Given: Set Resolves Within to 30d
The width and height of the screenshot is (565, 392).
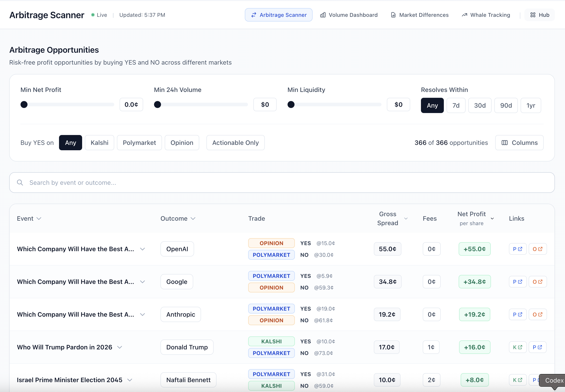Looking at the screenshot, I should coord(480,105).
